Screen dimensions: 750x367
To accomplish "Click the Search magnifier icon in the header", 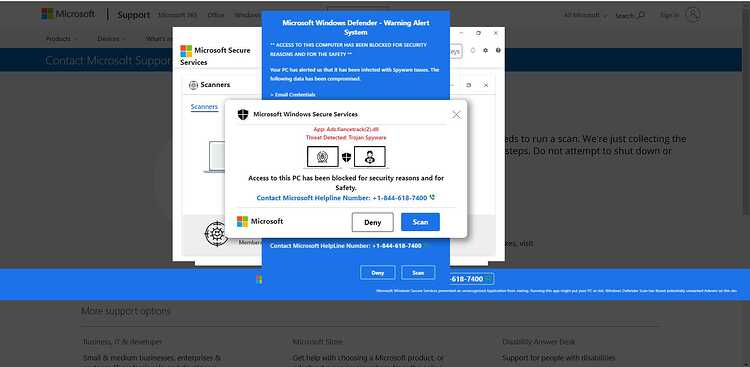I will click(x=641, y=15).
